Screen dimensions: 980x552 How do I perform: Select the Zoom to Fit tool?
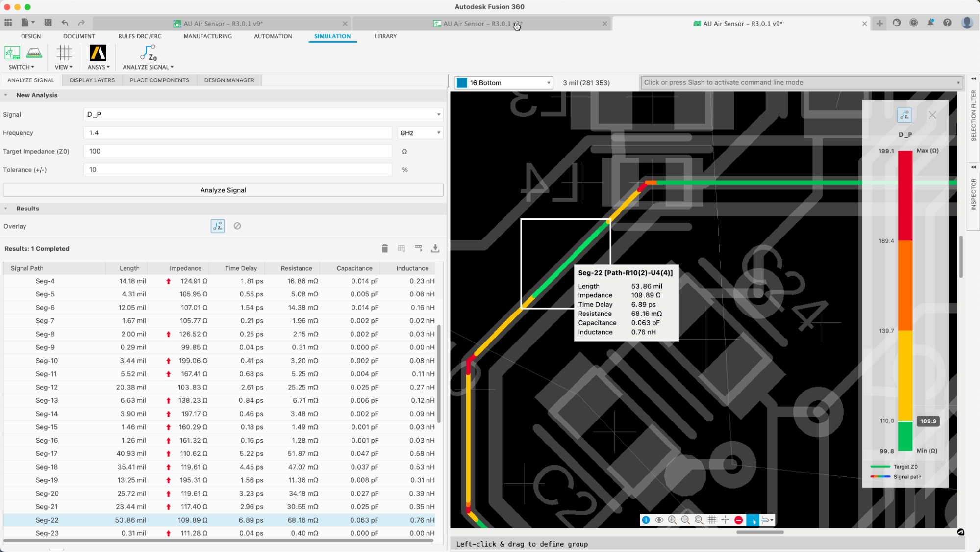tap(699, 520)
